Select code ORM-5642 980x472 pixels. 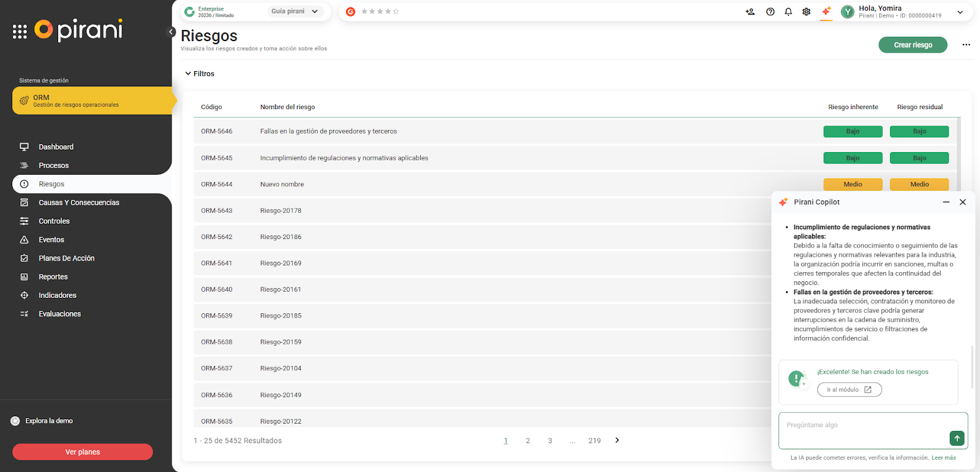[216, 237]
